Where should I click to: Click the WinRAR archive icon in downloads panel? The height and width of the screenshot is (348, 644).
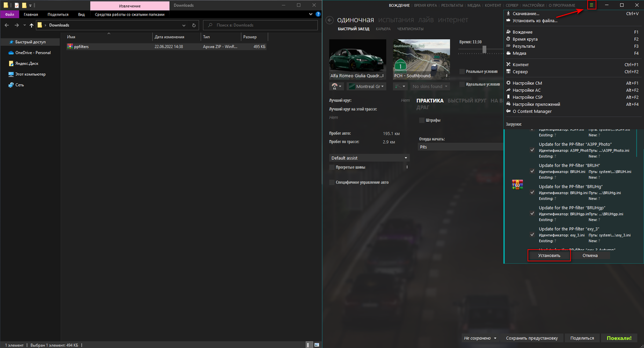coord(517,185)
